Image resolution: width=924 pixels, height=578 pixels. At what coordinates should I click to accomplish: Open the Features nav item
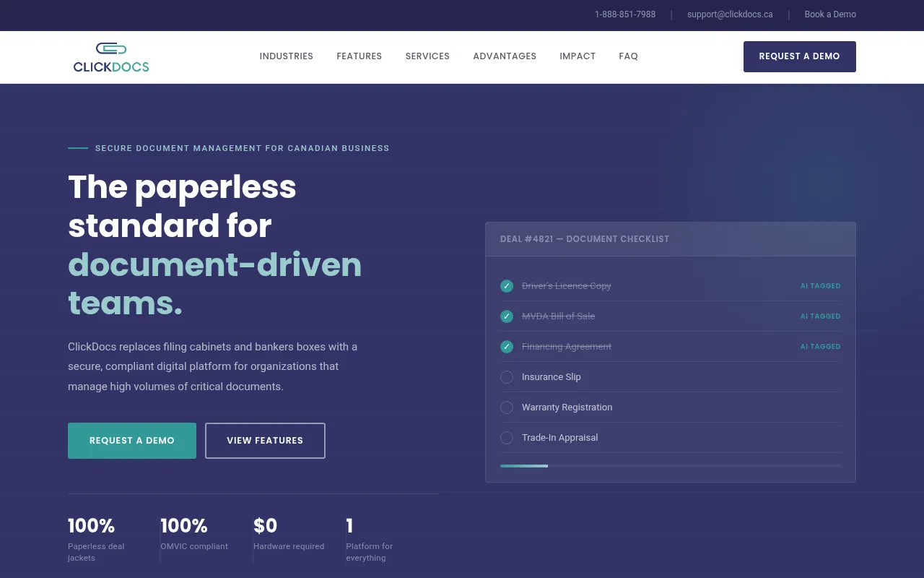[x=359, y=56]
